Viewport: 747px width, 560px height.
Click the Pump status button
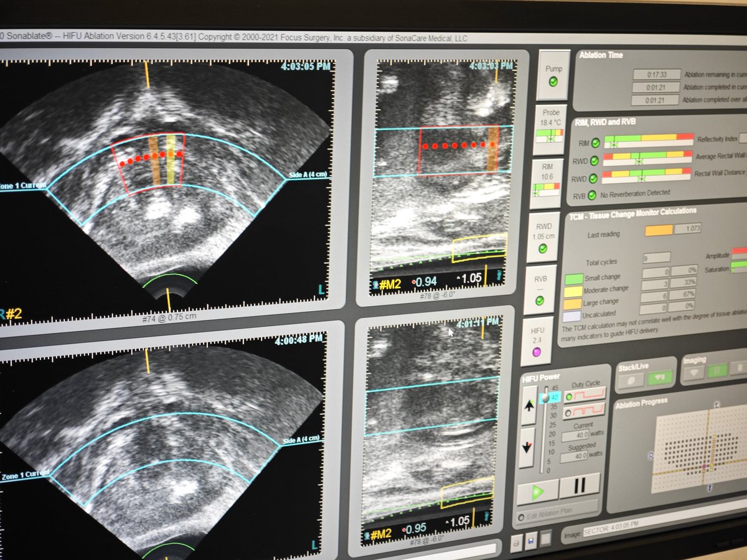pos(553,75)
